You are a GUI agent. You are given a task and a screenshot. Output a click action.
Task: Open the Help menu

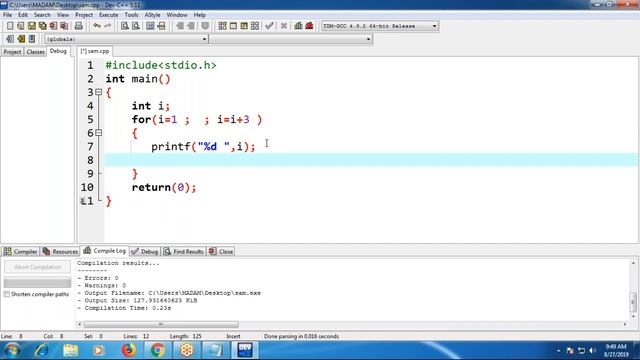coord(200,15)
